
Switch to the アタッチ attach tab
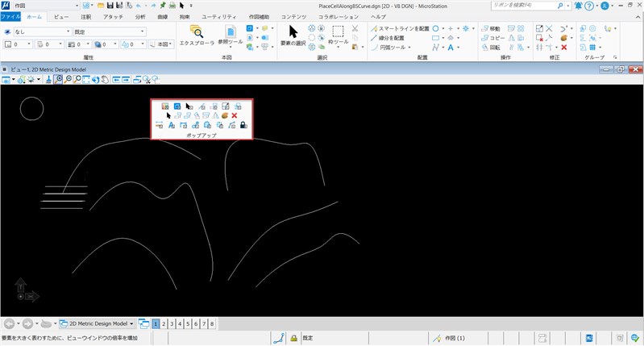click(113, 17)
